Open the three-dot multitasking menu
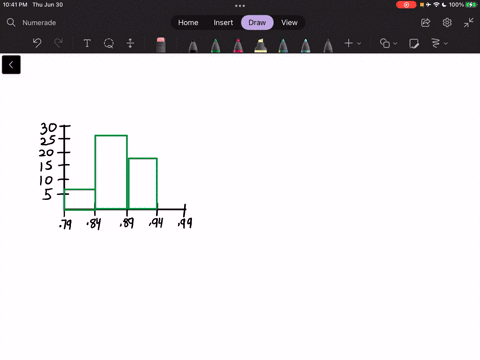 coord(240,6)
